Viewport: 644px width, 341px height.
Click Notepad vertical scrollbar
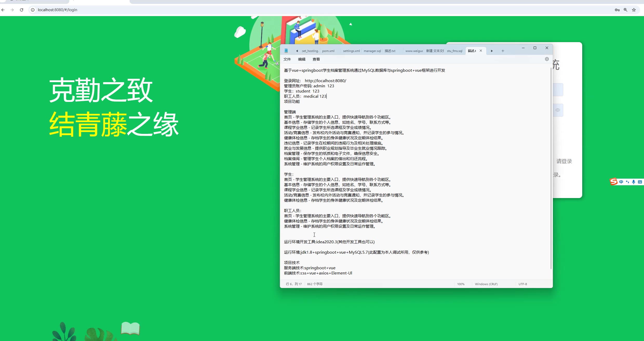(551, 168)
